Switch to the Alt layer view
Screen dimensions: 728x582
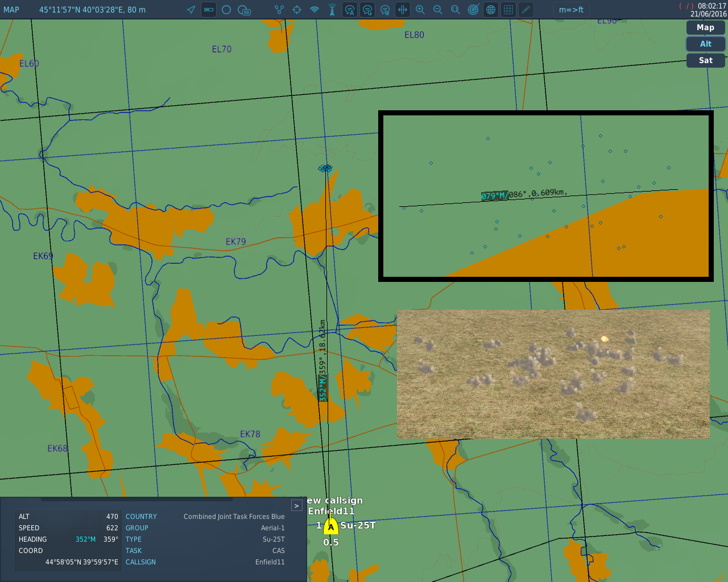click(705, 44)
